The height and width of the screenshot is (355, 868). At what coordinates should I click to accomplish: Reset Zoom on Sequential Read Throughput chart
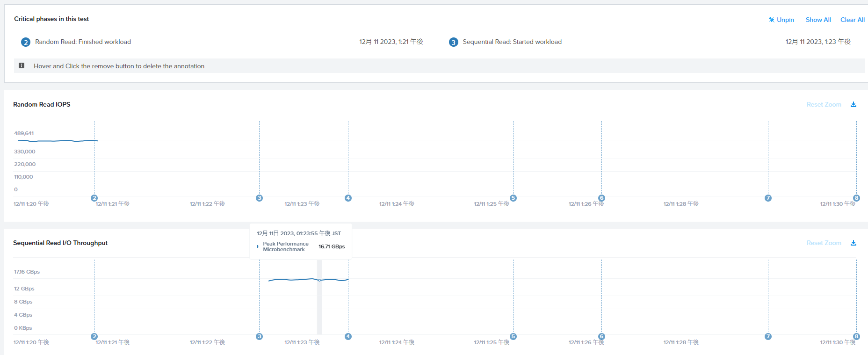tap(824, 243)
